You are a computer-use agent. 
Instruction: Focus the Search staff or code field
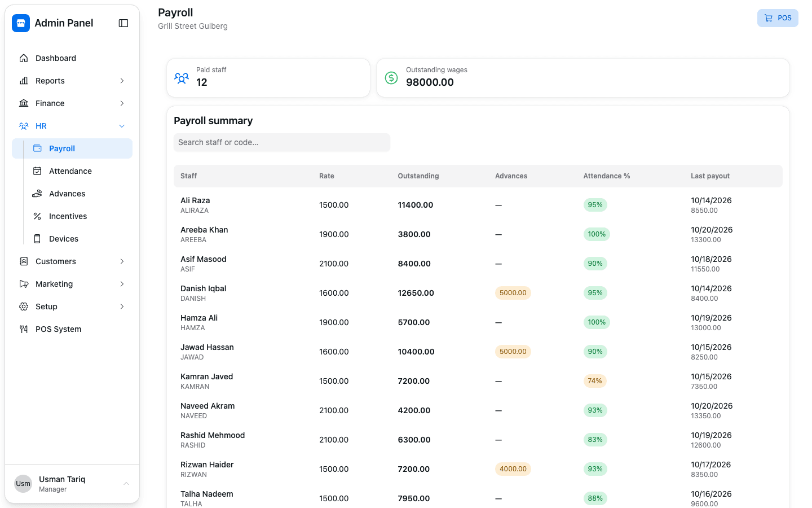[282, 142]
